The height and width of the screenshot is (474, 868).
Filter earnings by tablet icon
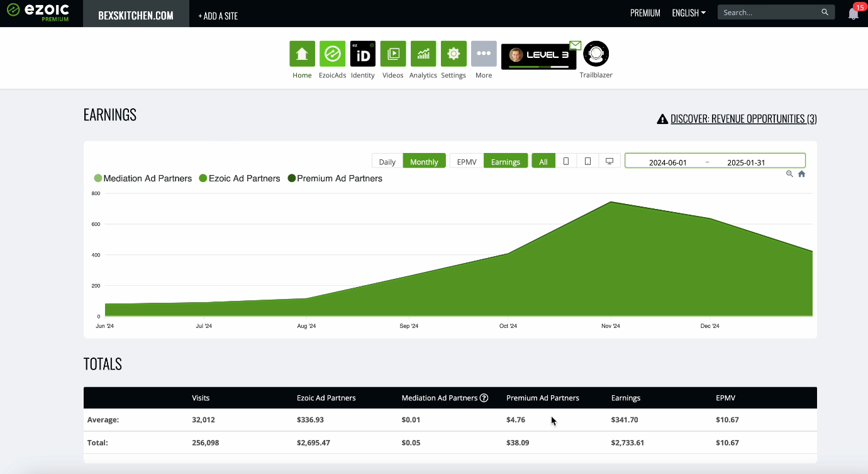(x=587, y=161)
